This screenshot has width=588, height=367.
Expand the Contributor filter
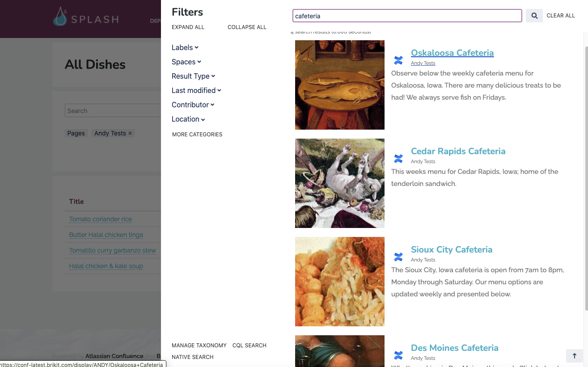193,105
